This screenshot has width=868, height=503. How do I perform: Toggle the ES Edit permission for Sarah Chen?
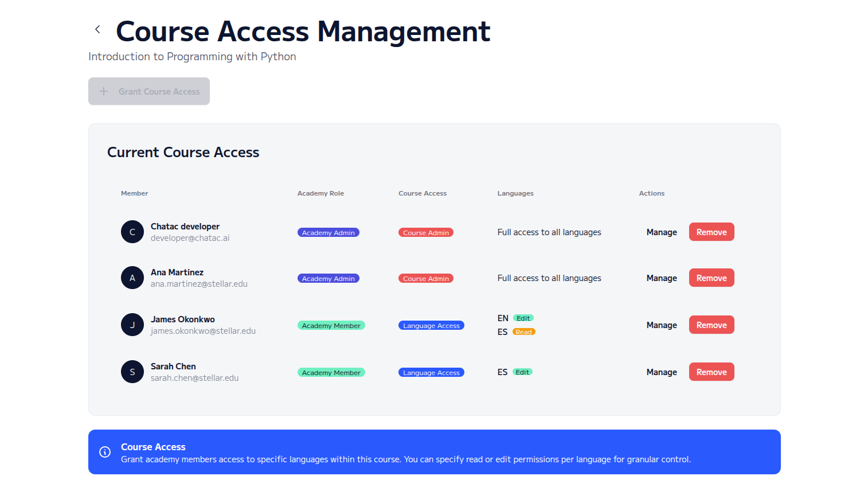[x=522, y=372]
